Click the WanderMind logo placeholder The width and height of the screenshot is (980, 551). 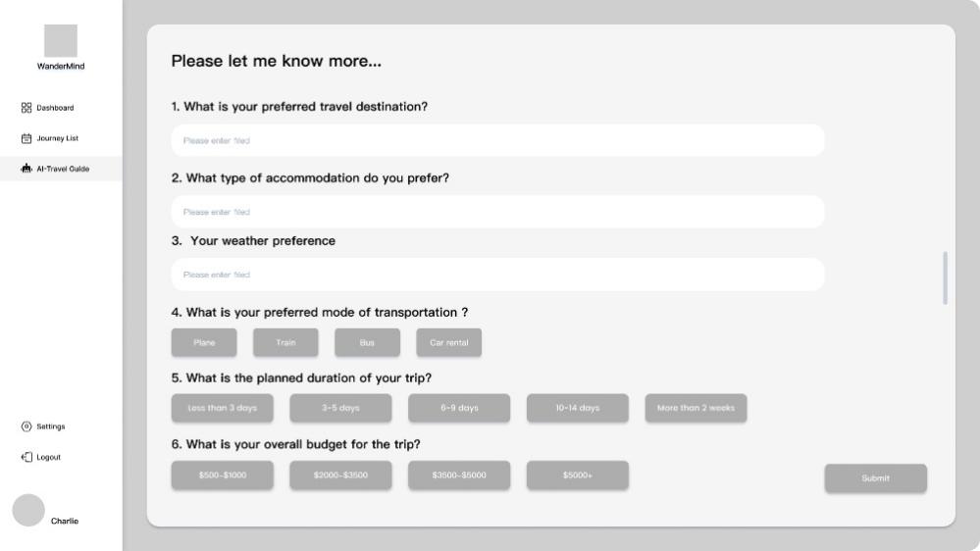[x=61, y=40]
